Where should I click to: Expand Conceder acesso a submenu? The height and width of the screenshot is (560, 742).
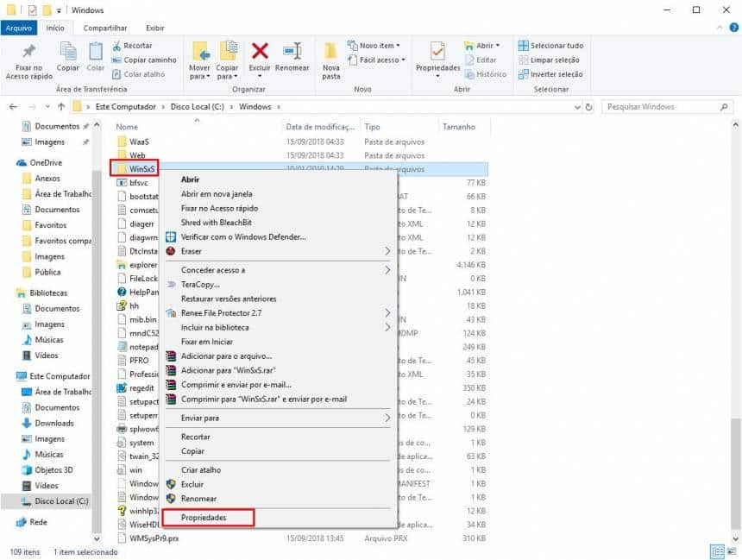click(280, 270)
